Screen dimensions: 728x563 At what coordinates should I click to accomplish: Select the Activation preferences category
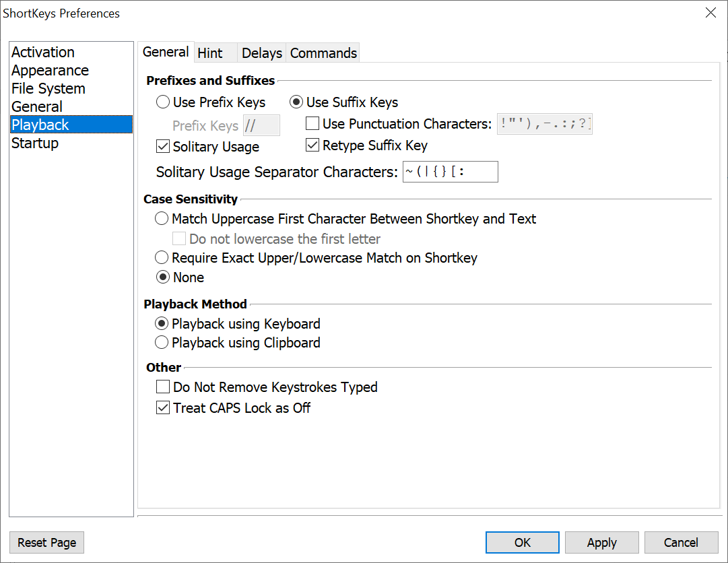tap(43, 53)
